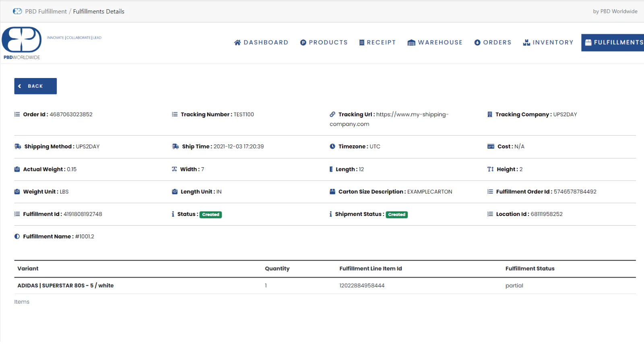Click the half-circle icon beside Fulfillment Name
The width and height of the screenshot is (644, 362).
pos(17,237)
